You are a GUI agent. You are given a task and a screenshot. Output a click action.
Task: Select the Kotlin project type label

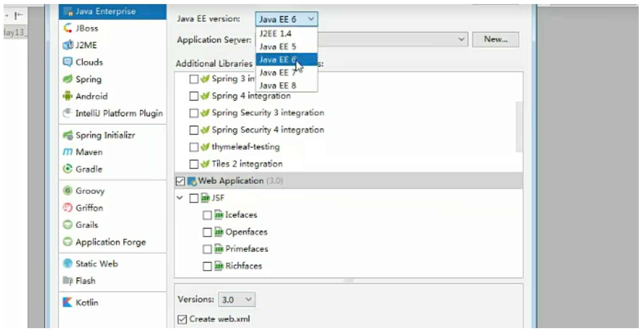point(87,303)
